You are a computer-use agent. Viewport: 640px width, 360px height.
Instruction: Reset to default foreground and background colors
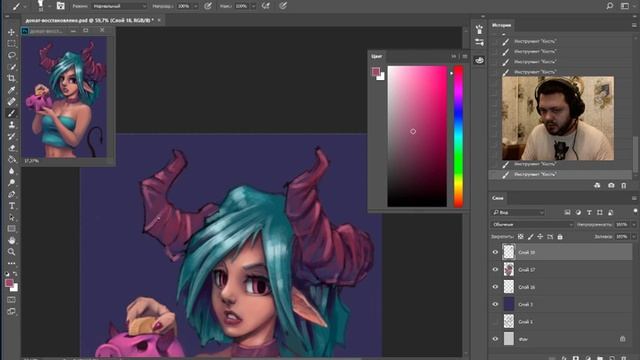tap(7, 274)
